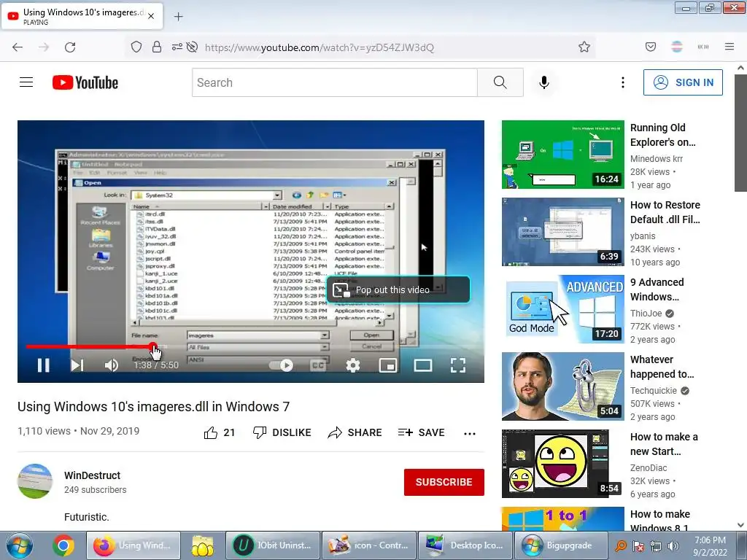
Task: Activate miniplayer mode
Action: pos(388,365)
